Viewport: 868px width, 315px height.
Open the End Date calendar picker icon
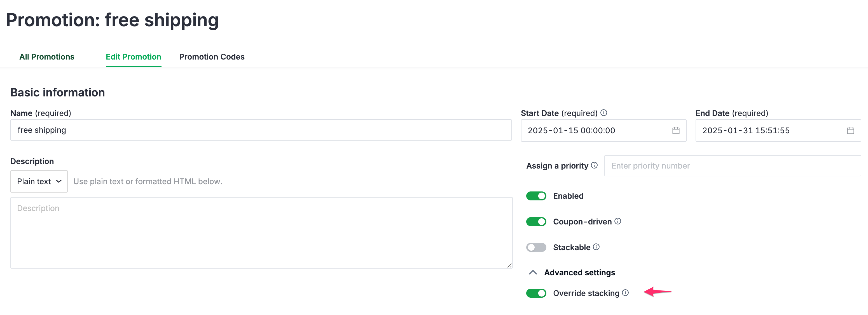850,131
